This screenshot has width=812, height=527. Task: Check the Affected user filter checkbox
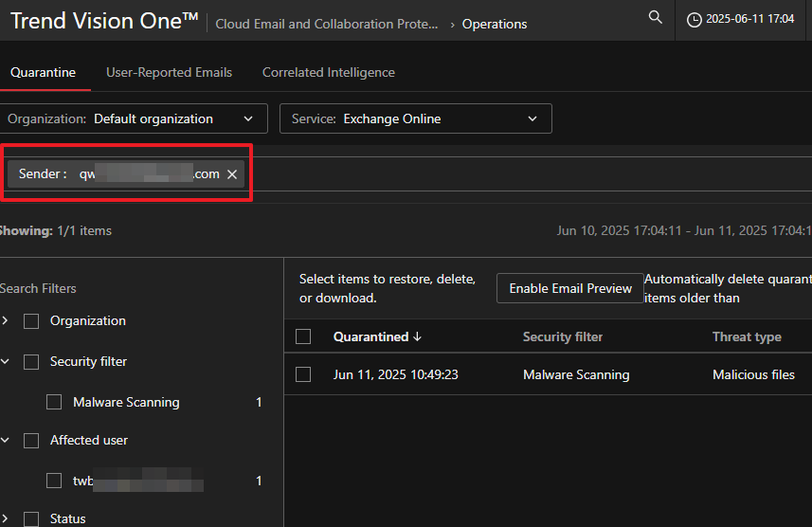click(x=31, y=441)
